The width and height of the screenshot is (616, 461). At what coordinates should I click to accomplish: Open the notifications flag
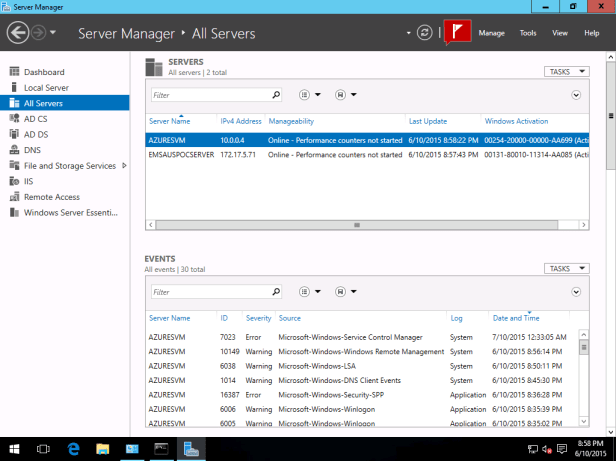point(457,33)
